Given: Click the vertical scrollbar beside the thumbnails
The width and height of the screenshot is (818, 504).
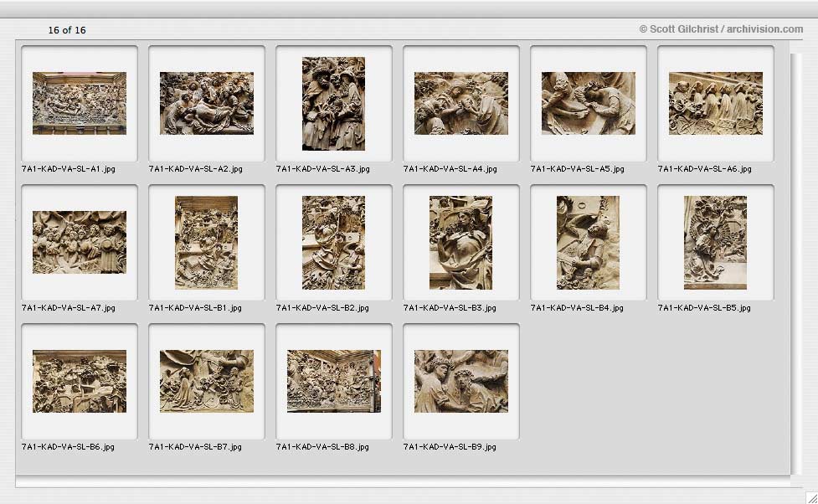Looking at the screenshot, I should point(796,264).
